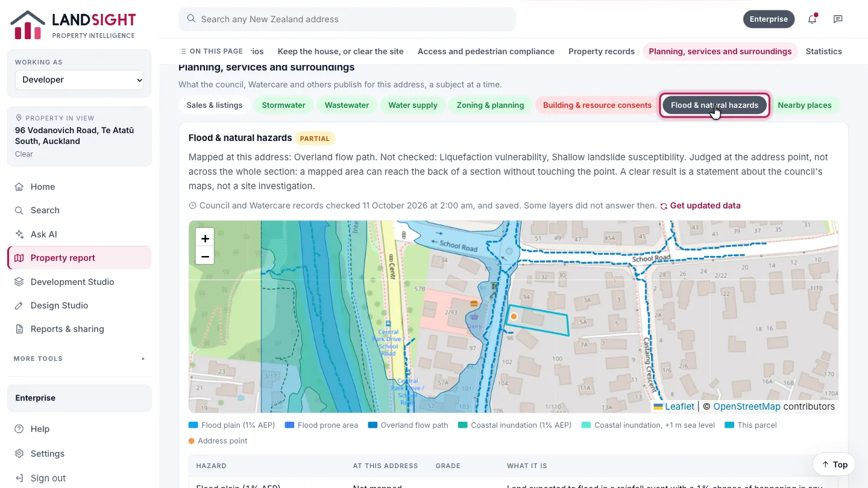Switch to the Stormwater tab

[x=283, y=105]
